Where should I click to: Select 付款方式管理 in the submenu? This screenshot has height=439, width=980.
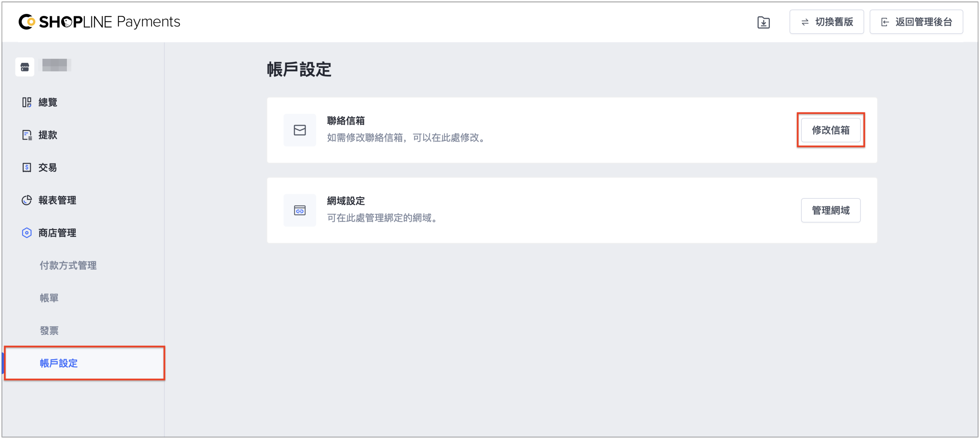tap(68, 265)
